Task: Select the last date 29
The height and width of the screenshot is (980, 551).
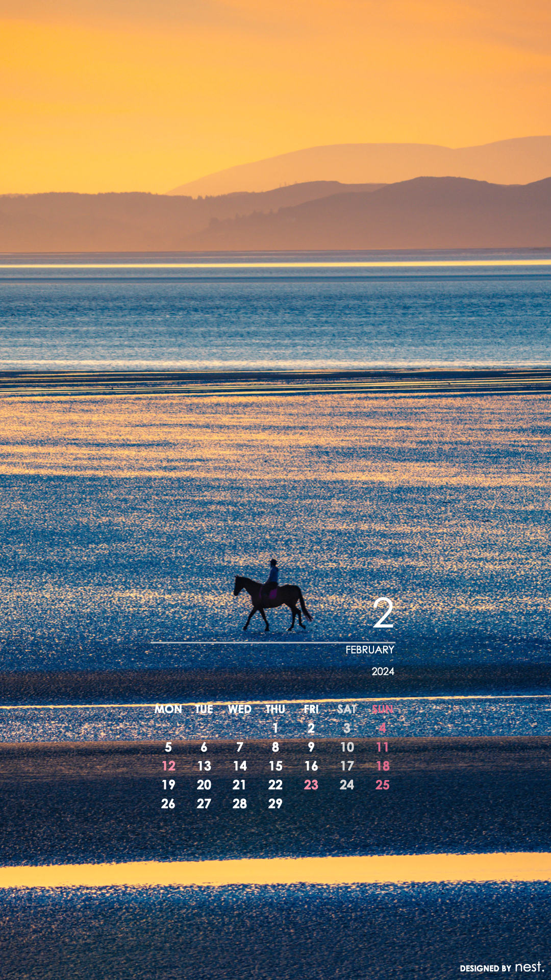Action: click(275, 804)
